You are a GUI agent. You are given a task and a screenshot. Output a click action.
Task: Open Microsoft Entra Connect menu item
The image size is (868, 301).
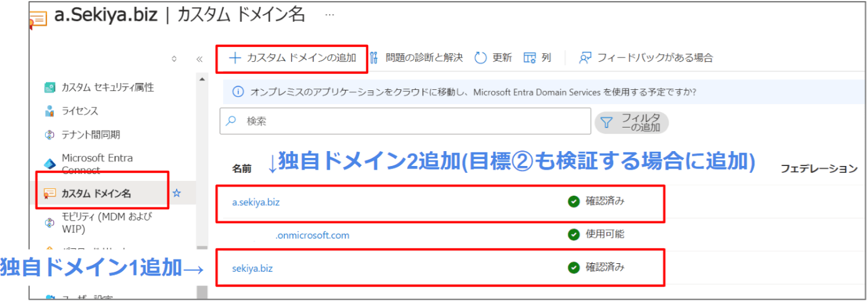pos(97,164)
